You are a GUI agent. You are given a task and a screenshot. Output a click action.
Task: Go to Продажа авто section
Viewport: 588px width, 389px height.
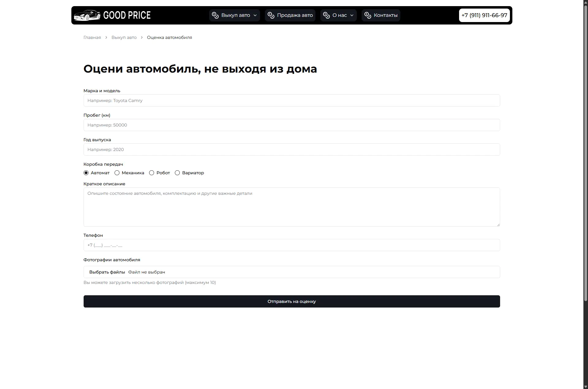click(x=295, y=15)
